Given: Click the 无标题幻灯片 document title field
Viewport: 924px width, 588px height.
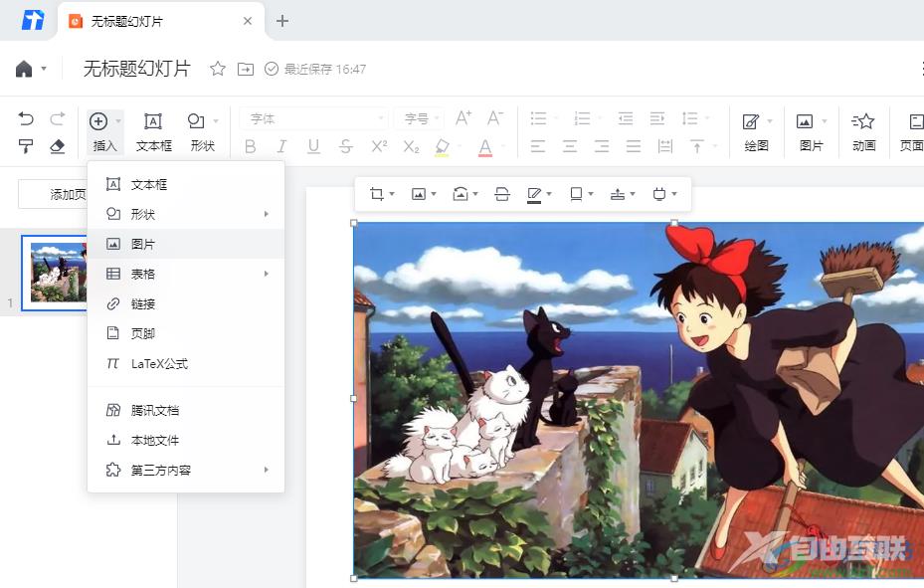Looking at the screenshot, I should pyautogui.click(x=136, y=69).
